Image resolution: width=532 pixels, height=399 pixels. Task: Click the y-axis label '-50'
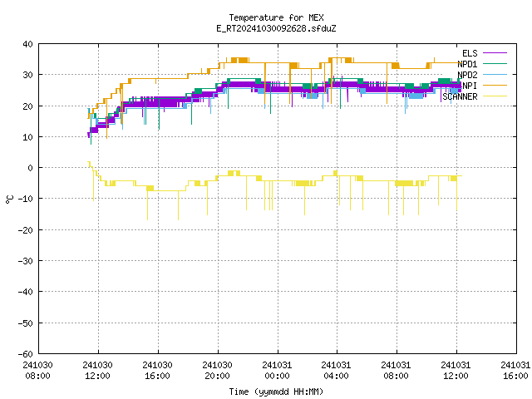(26, 323)
